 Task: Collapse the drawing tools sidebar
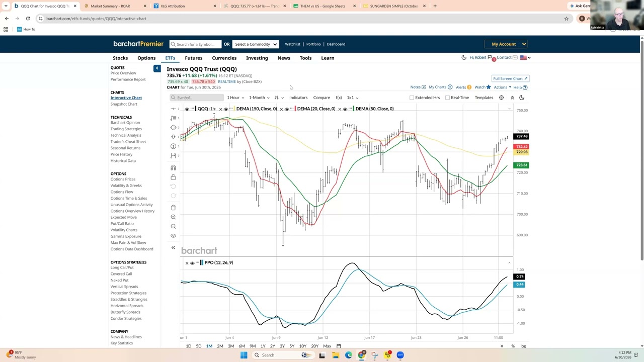[x=173, y=247]
